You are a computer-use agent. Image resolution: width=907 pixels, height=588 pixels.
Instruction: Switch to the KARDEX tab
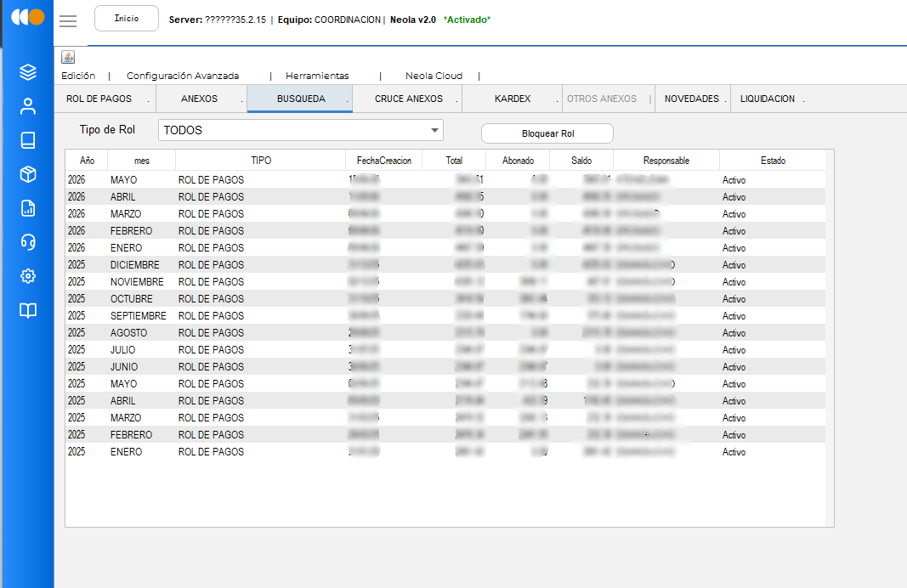click(513, 99)
